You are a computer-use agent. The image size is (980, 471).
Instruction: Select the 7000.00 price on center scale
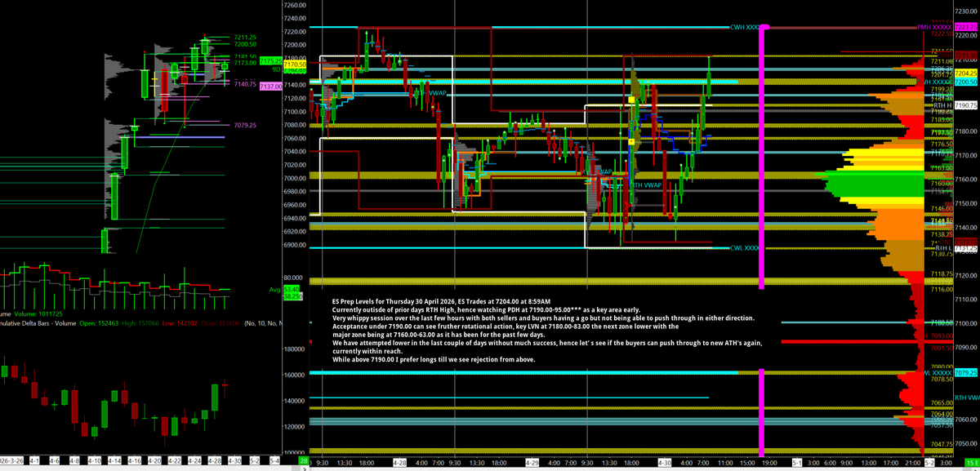(x=295, y=178)
